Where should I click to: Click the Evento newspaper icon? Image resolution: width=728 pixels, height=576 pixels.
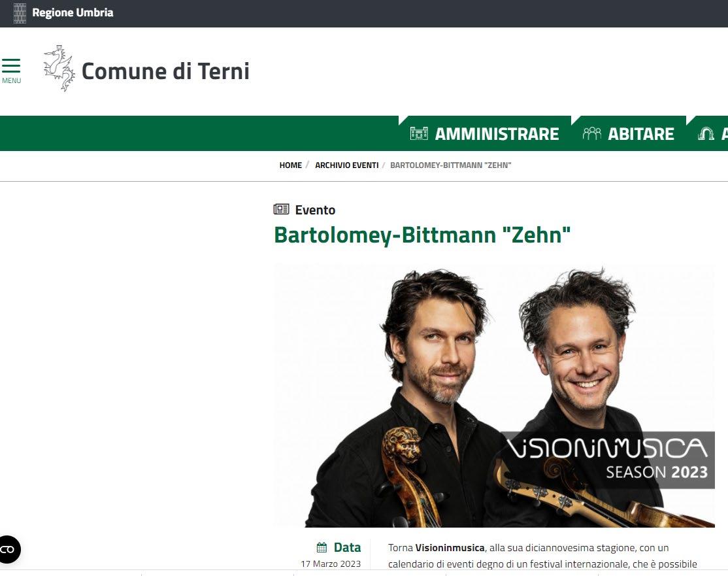tap(282, 209)
